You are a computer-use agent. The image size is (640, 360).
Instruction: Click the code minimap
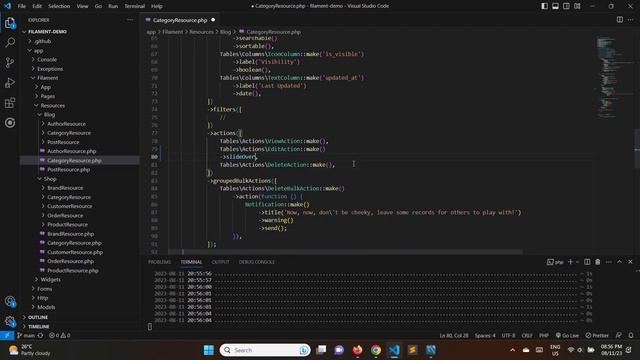tap(614, 78)
